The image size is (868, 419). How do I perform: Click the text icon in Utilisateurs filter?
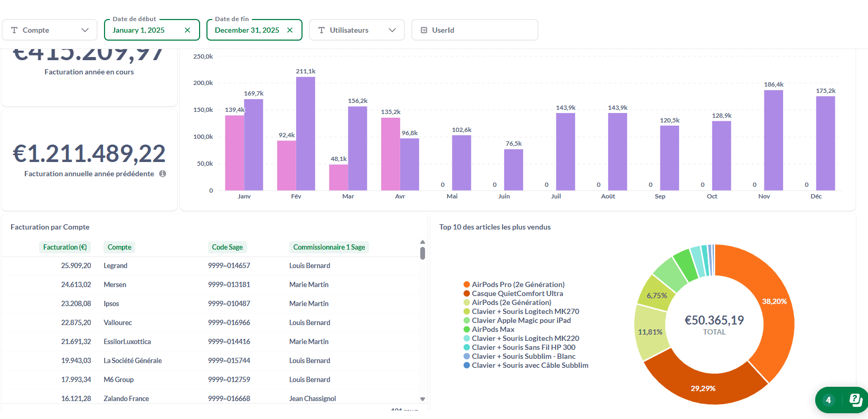322,30
